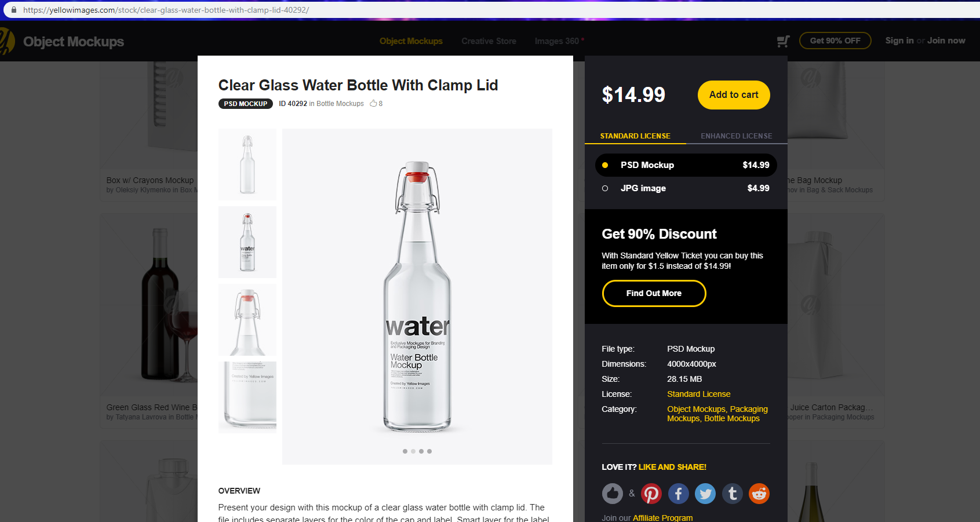Click the lock icon in address bar

[x=14, y=10]
